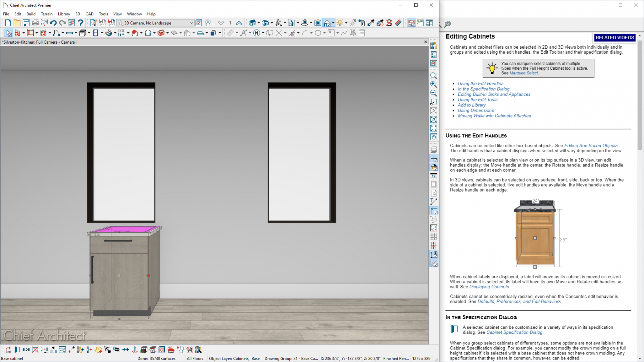Click the Select Next Object icon
This screenshot has width=644, height=362.
(8, 350)
